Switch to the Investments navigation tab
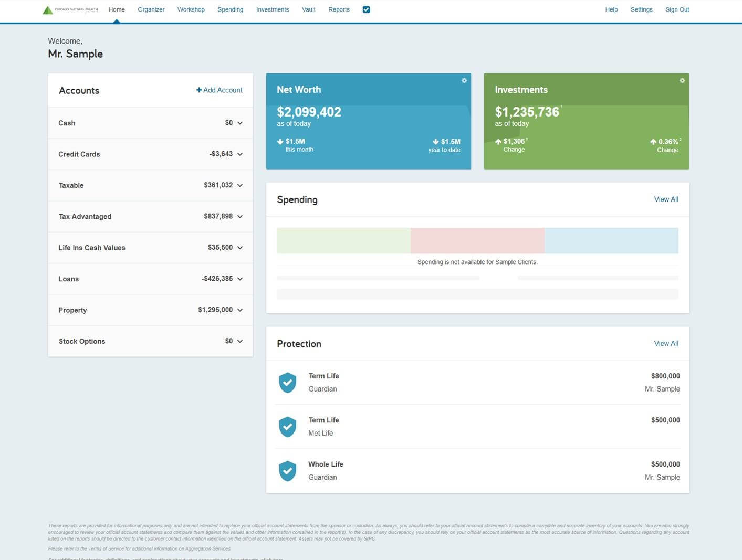Image resolution: width=742 pixels, height=560 pixels. (x=273, y=9)
